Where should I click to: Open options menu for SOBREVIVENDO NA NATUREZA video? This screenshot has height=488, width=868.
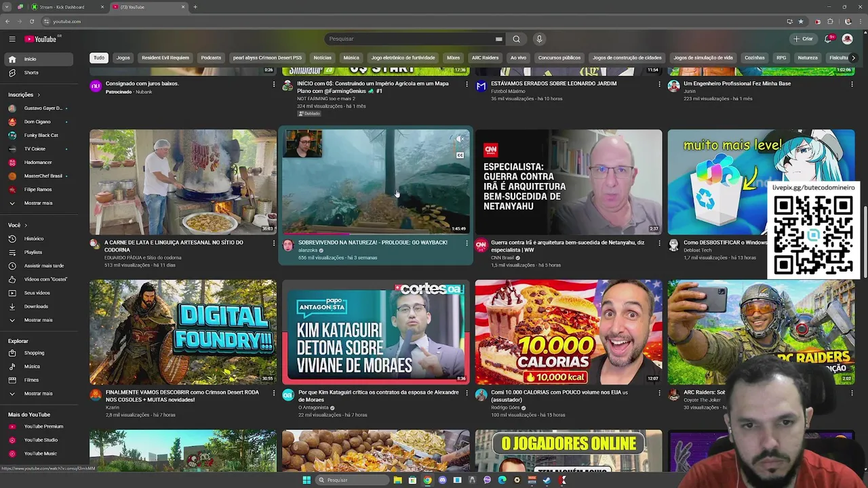click(467, 243)
